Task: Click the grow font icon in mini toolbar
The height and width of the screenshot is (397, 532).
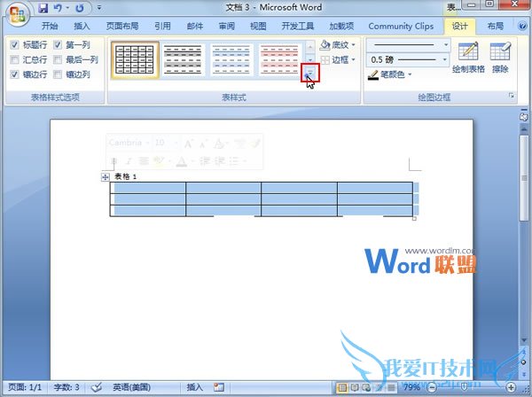Action: coord(188,144)
